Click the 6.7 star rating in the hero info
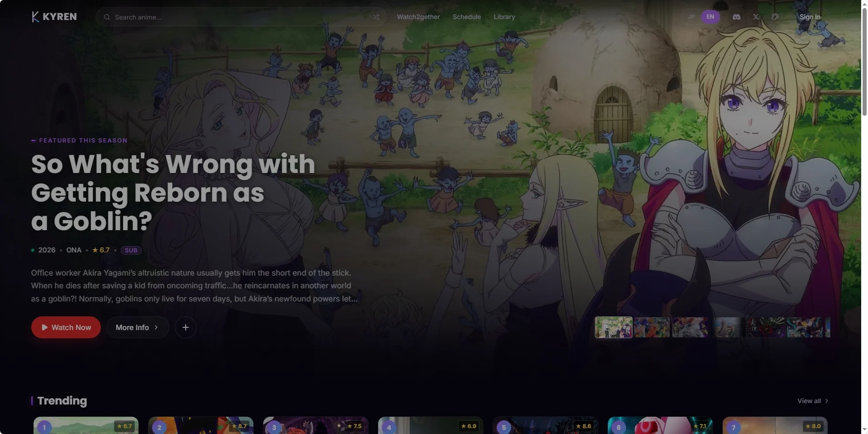868x434 pixels. coord(101,250)
